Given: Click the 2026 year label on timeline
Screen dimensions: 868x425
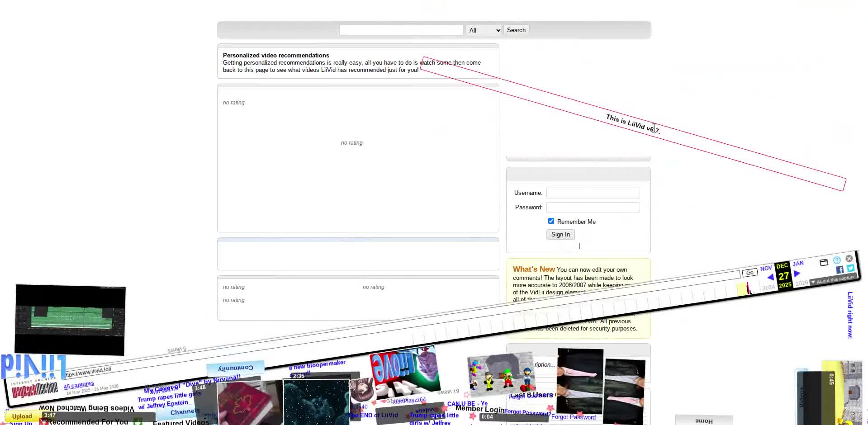Looking at the screenshot, I should pos(802,283).
